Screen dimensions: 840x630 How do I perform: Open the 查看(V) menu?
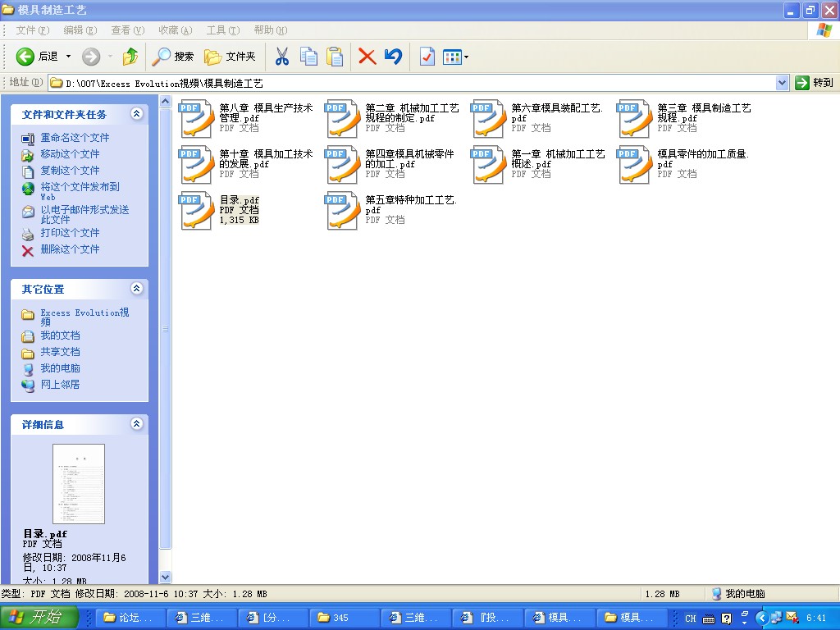coord(127,30)
